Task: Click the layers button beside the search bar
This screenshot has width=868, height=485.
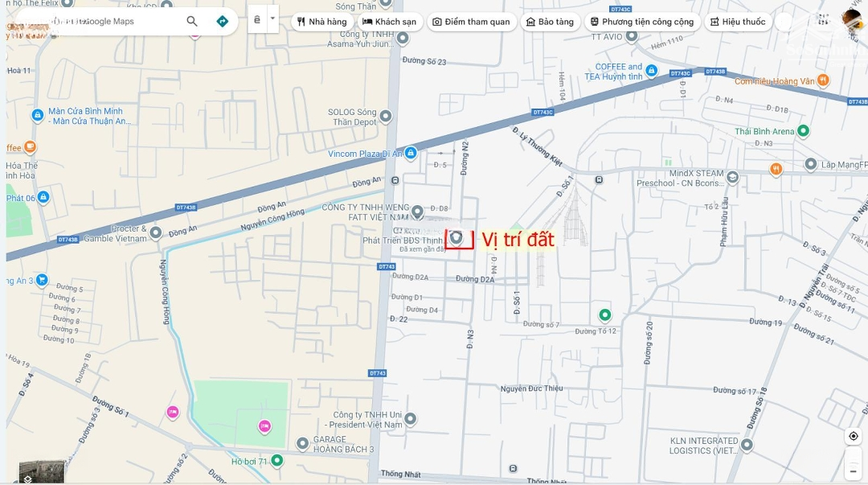Action: coord(257,18)
